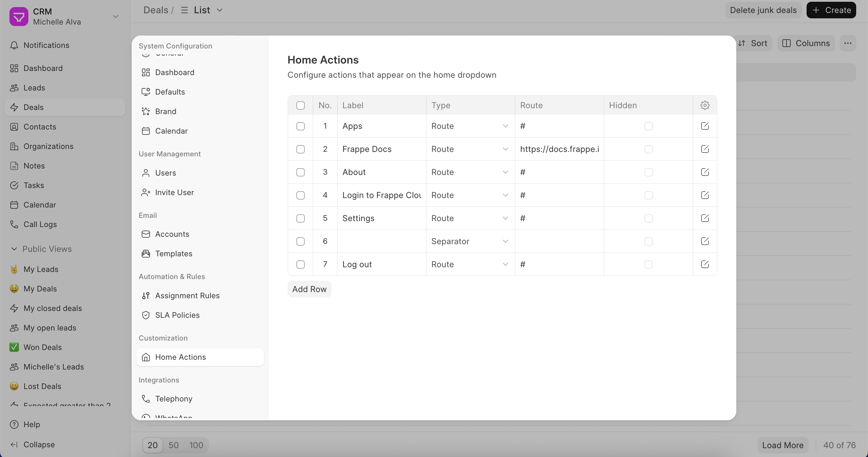Click the grid settings gear icon
The image size is (868, 457).
coord(704,105)
